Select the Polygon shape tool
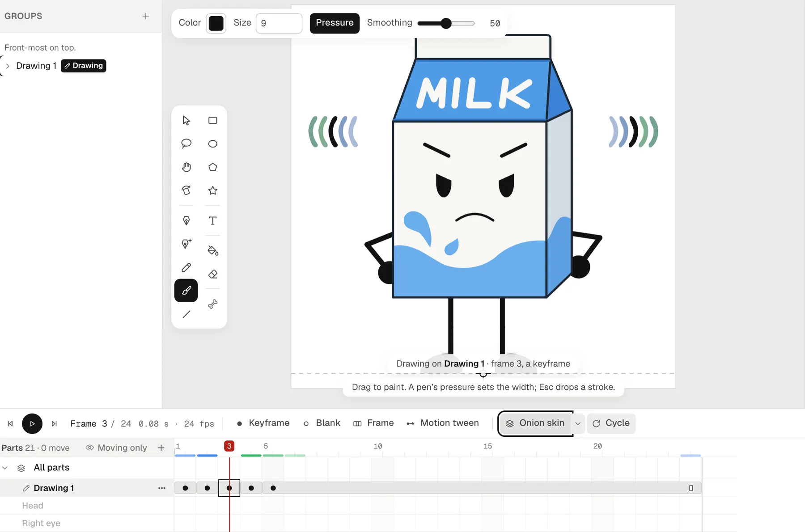Image resolution: width=805 pixels, height=532 pixels. 213,167
